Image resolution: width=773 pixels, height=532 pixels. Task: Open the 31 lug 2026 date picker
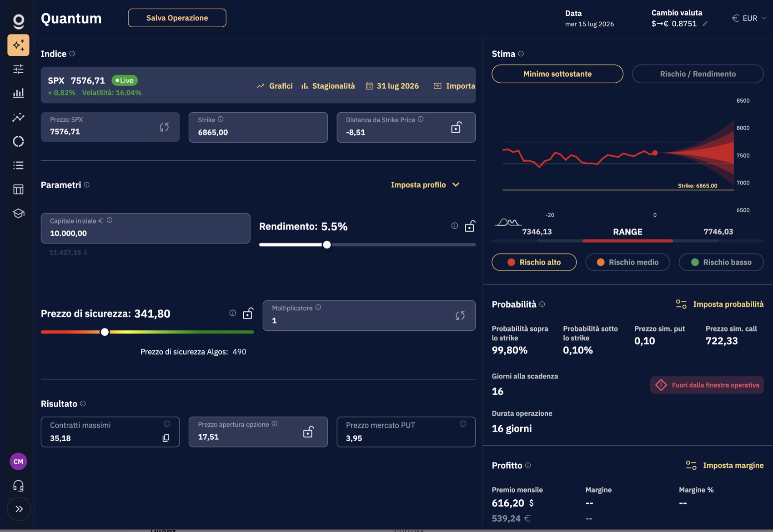pos(392,86)
